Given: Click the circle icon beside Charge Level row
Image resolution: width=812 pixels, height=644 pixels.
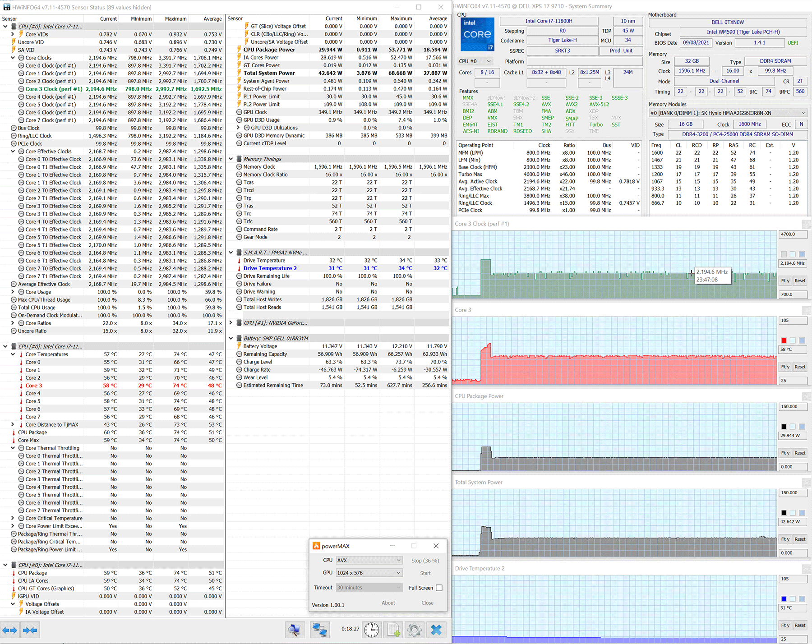Looking at the screenshot, I should 239,362.
